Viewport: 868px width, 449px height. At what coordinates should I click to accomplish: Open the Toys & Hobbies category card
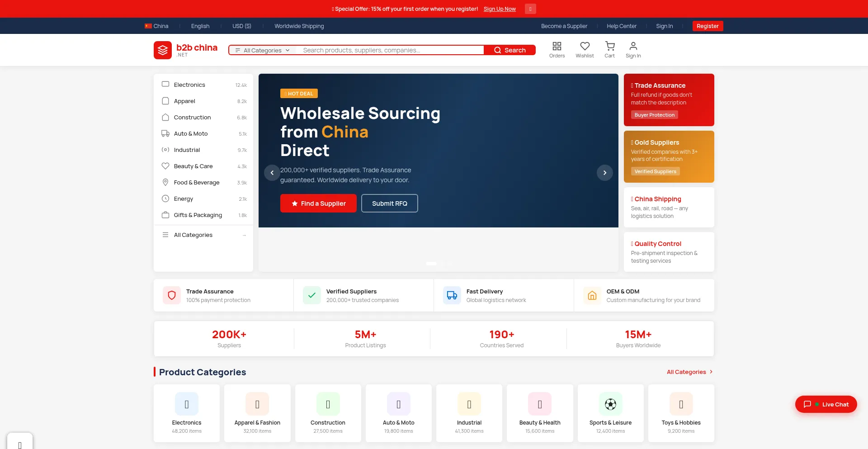coord(681,413)
